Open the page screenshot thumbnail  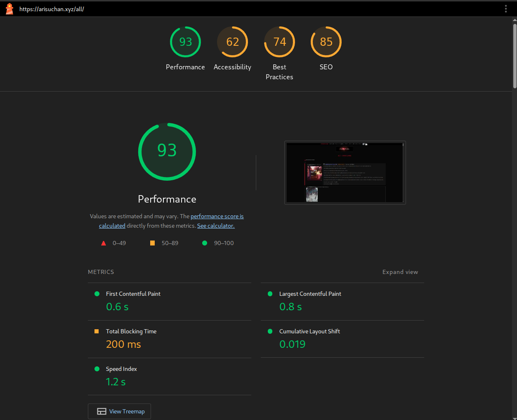tap(345, 172)
